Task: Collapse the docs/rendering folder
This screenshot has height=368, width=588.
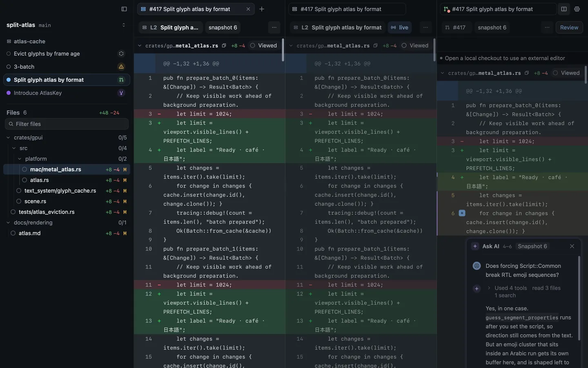Action: click(8, 222)
